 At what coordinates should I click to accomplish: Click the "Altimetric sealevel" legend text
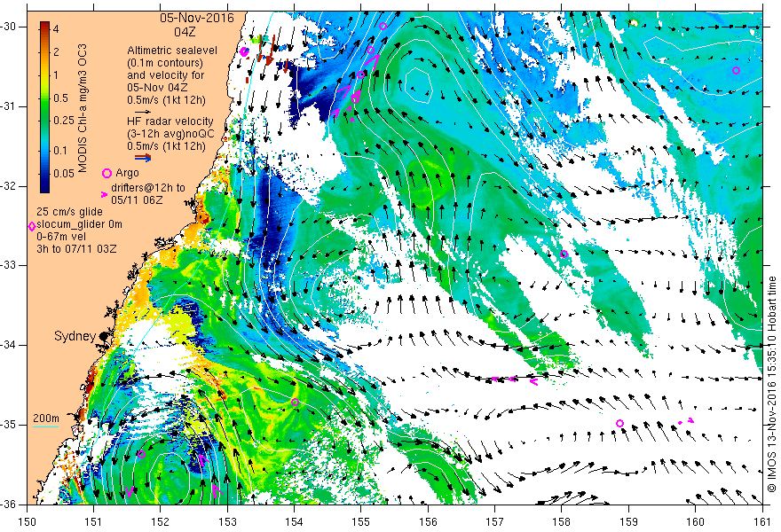pos(172,51)
